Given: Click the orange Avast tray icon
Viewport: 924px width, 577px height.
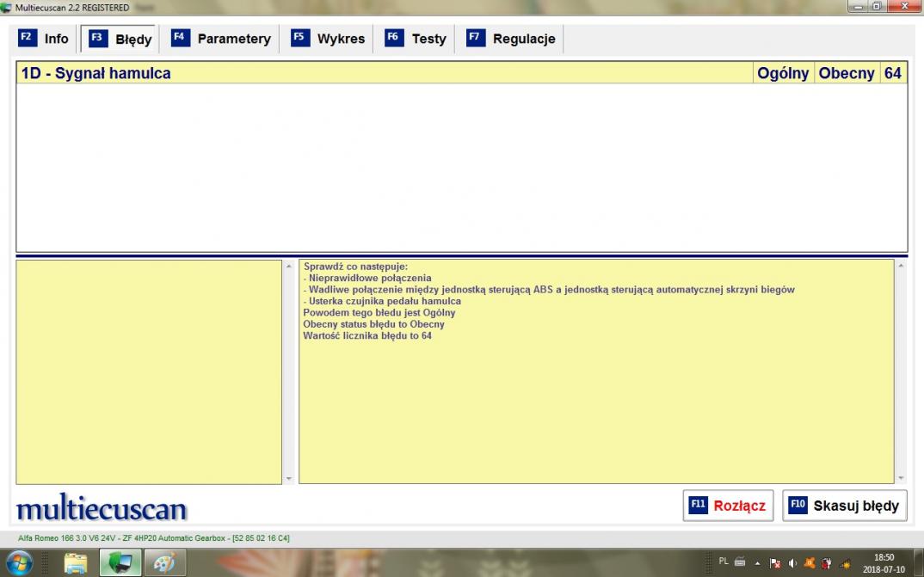Looking at the screenshot, I should (x=810, y=563).
